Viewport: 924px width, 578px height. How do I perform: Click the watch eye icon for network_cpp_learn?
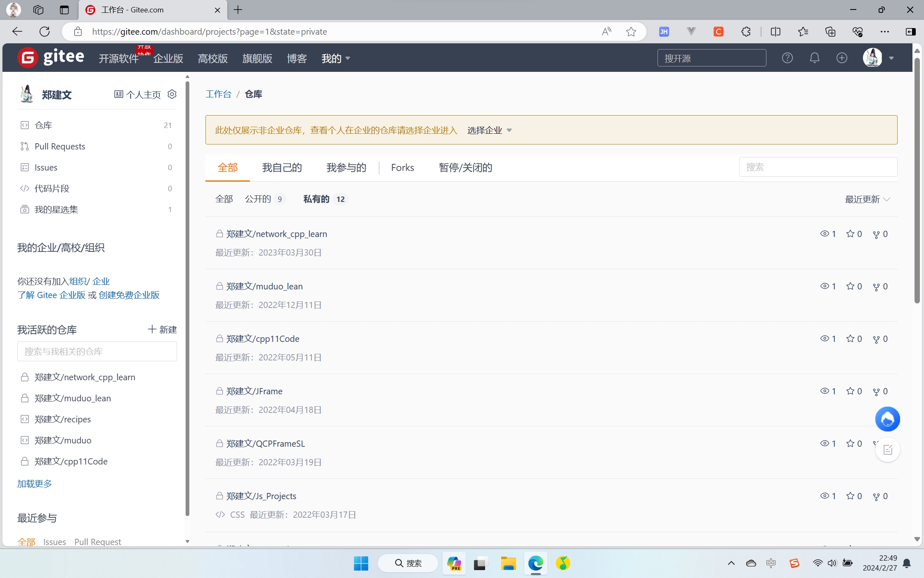coord(824,234)
